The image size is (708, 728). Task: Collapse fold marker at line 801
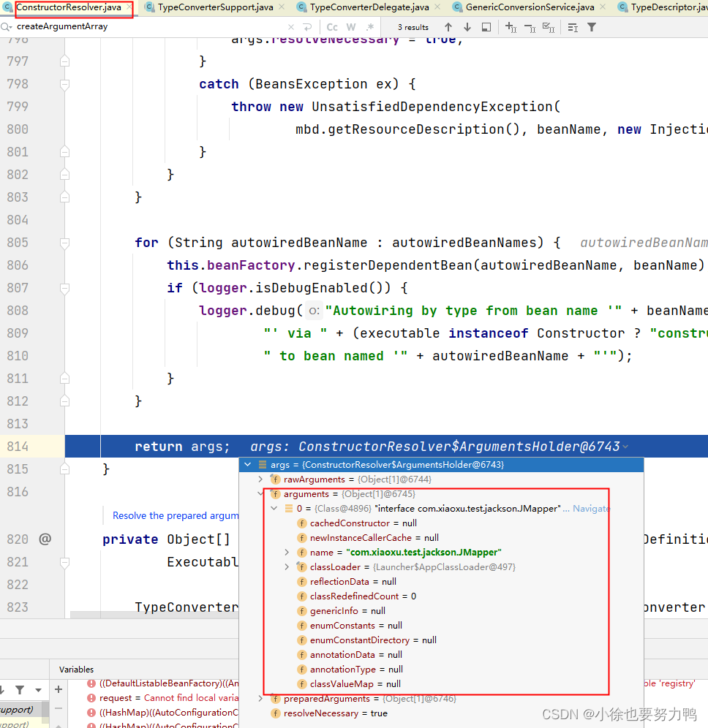click(64, 152)
